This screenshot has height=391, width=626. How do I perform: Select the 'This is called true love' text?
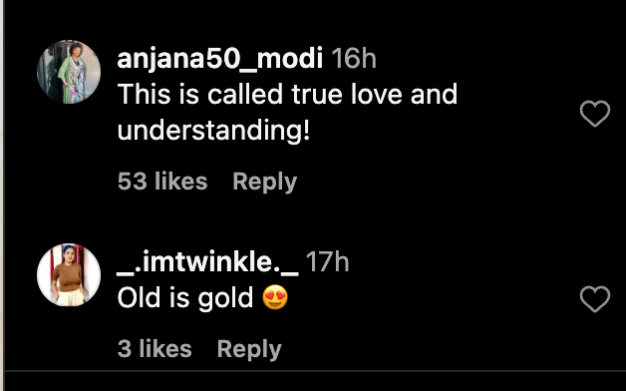tap(287, 113)
